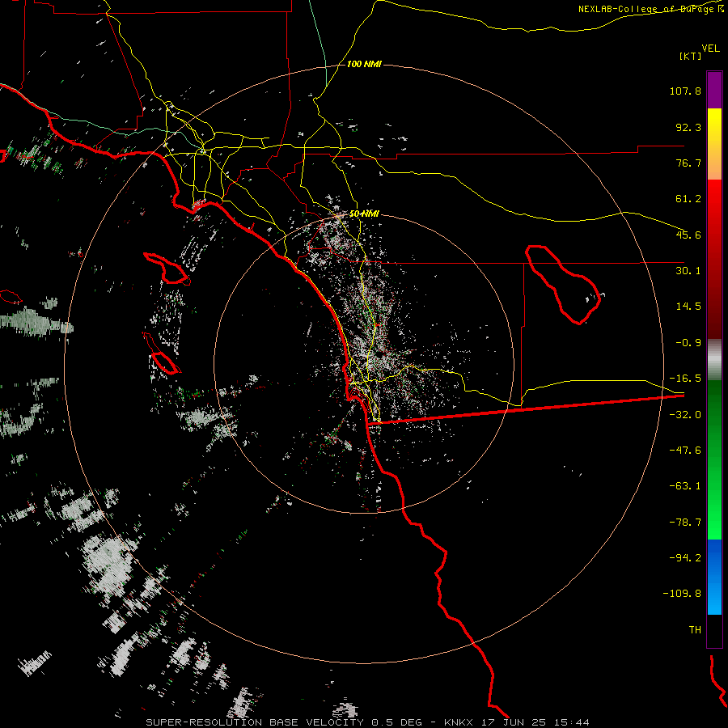
Task: Pick the gray near-zero segment of the color bar
Action: click(x=714, y=360)
